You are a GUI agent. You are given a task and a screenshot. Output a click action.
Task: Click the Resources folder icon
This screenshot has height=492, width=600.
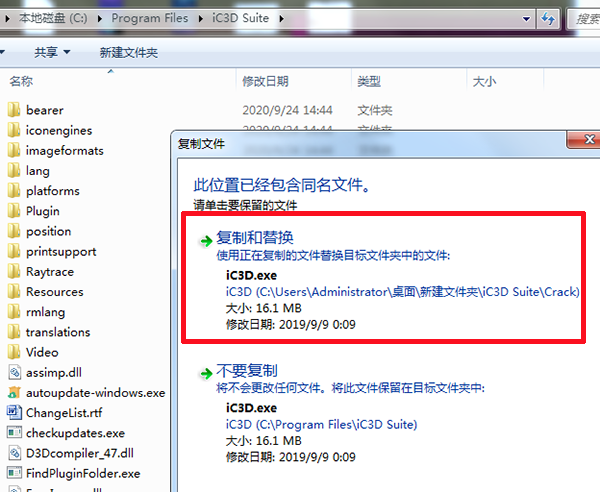pyautogui.click(x=14, y=292)
